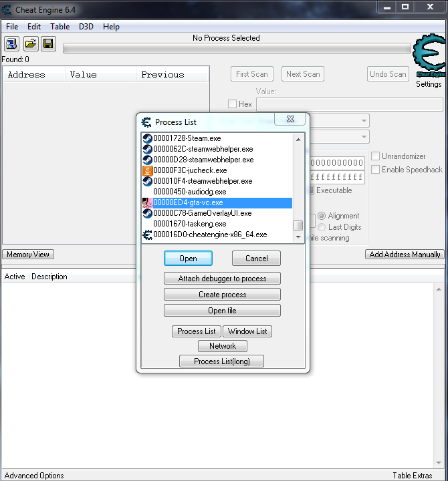Click icon beside 0000062C-steamwebhelper.exe
Viewport: 448px width, 481px height.
tap(147, 149)
